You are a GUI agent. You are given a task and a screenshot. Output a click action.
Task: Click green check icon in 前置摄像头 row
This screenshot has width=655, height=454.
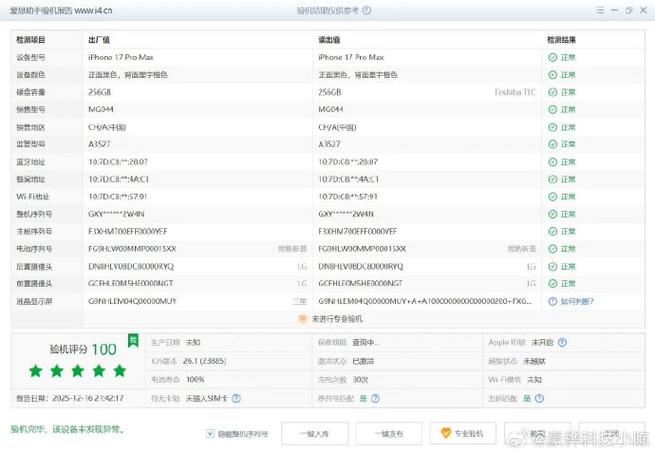tap(553, 284)
